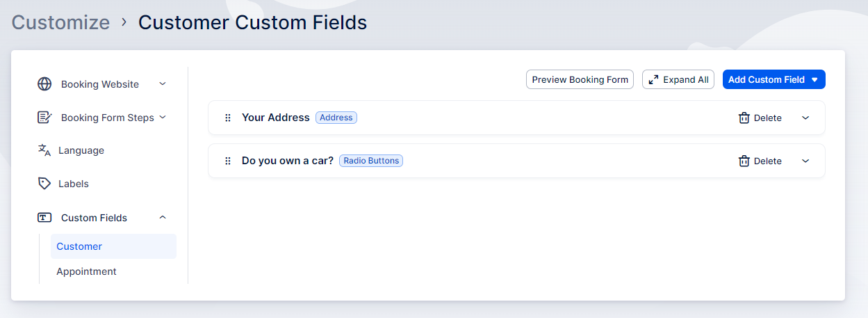Click the Labels tag icon
The image size is (868, 318).
pos(44,184)
